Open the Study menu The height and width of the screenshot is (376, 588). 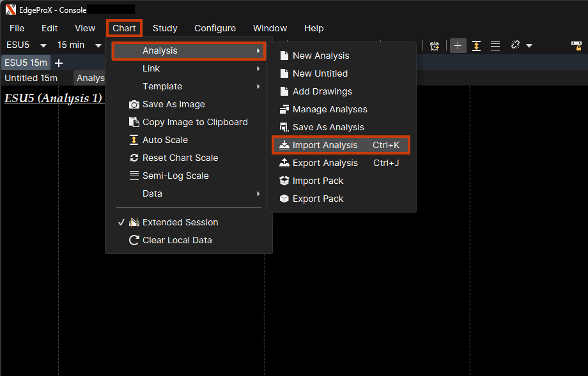click(165, 28)
